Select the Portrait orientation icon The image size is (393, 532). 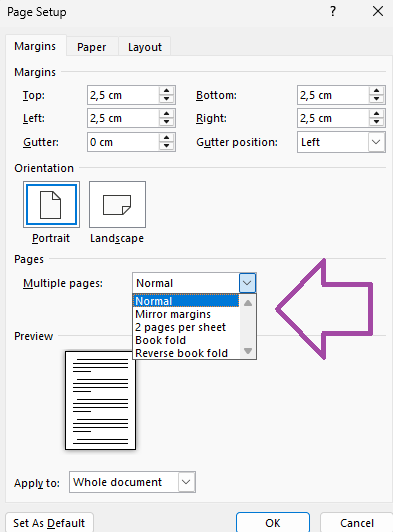point(51,204)
